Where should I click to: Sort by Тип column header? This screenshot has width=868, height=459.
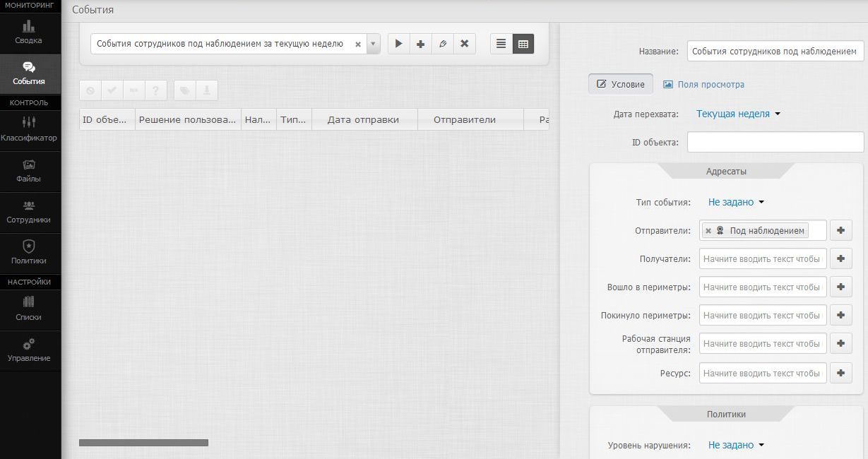294,119
